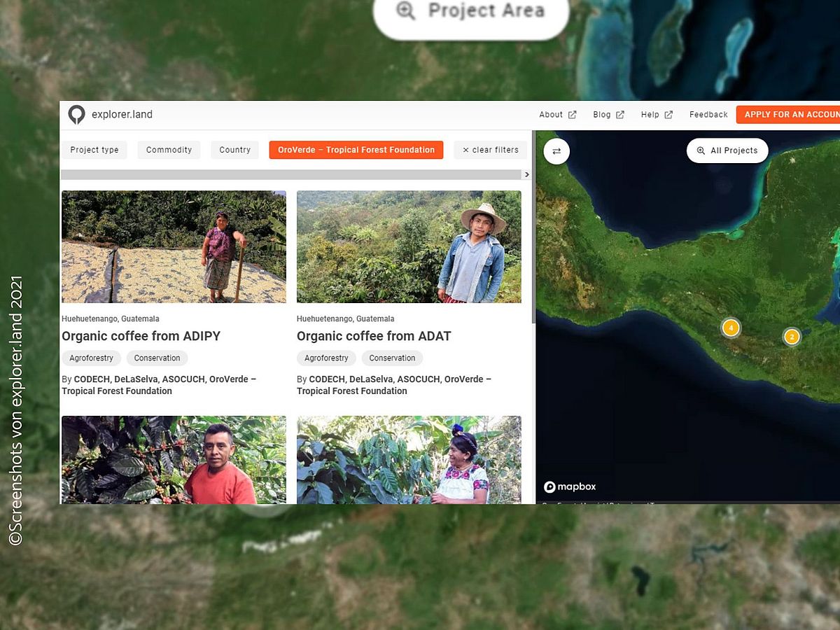Click the explorer.land pin logo
This screenshot has height=630, width=840.
76,115
